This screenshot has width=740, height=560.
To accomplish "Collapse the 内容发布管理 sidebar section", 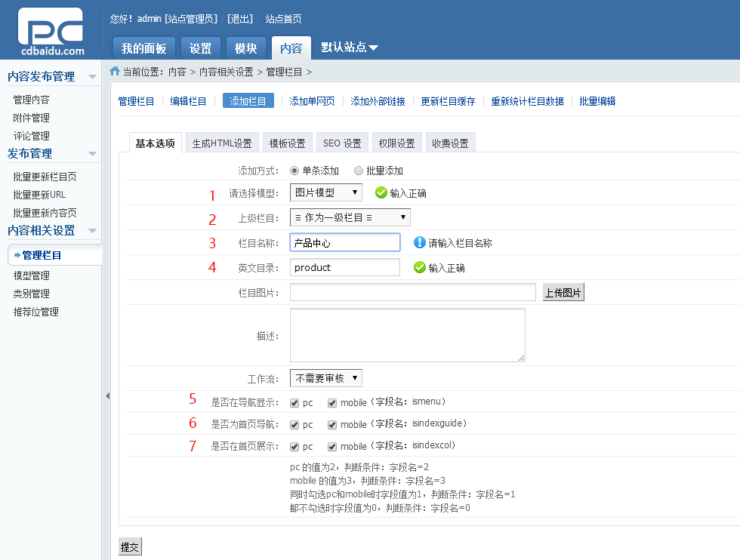I will 92,77.
